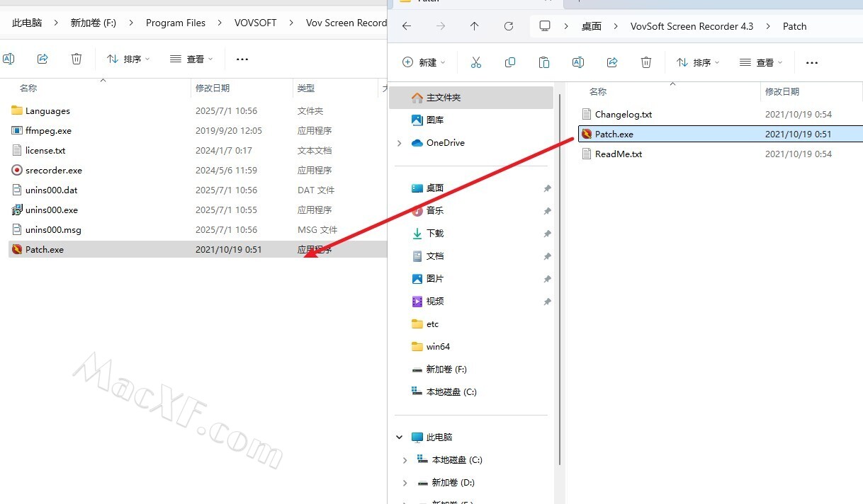This screenshot has width=863, height=504.
Task: Click Copy icon in Patch window toolbar
Action: pyautogui.click(x=510, y=62)
